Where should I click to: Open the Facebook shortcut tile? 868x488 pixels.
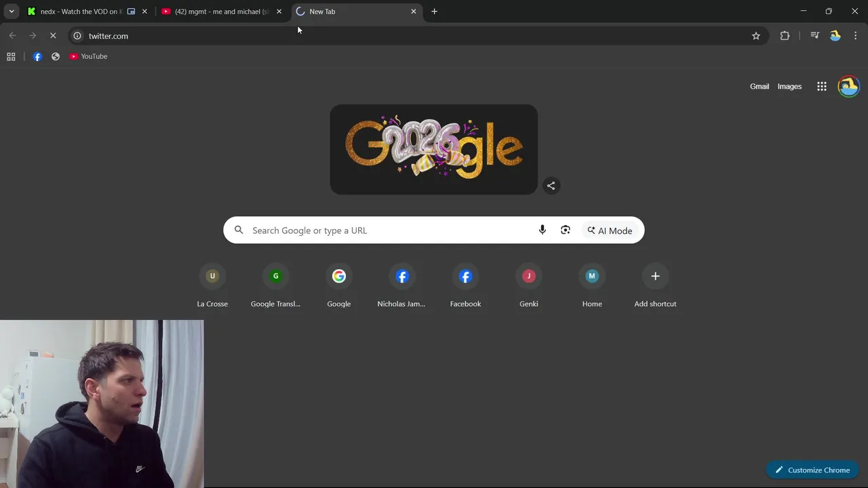click(465, 286)
